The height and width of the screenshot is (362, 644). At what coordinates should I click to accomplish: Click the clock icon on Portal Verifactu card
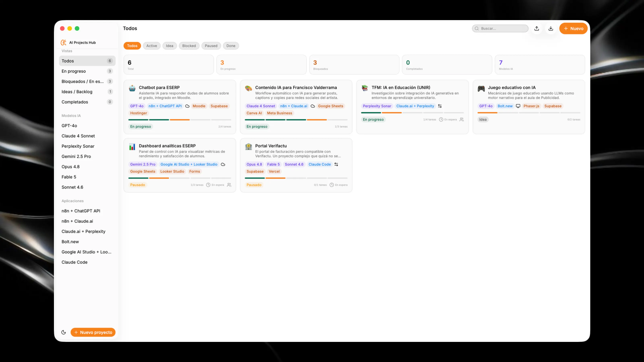click(331, 185)
